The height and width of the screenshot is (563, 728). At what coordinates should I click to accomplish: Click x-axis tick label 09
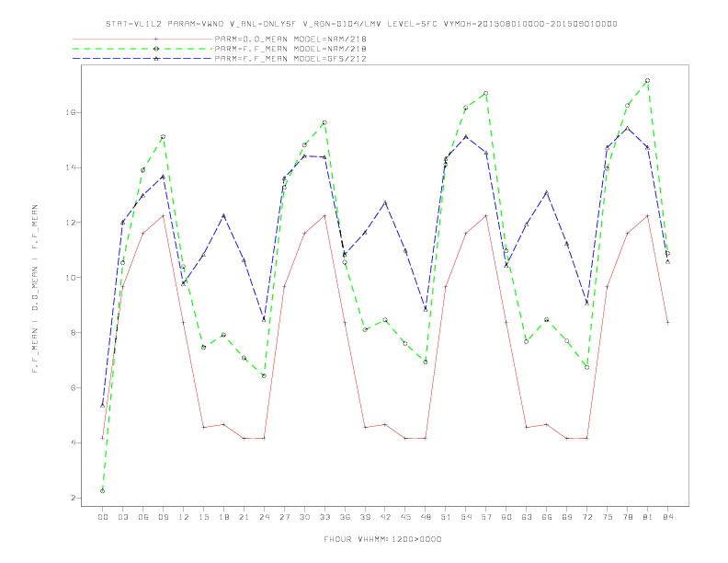(x=163, y=517)
